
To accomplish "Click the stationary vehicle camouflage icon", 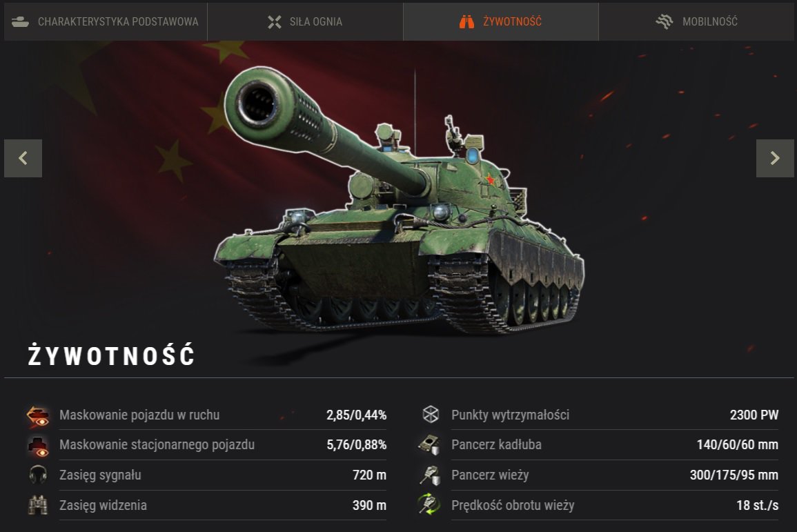I will pos(38,446).
